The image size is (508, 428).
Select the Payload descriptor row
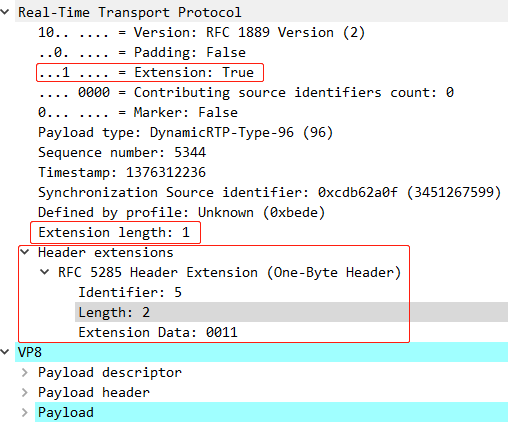110,372
